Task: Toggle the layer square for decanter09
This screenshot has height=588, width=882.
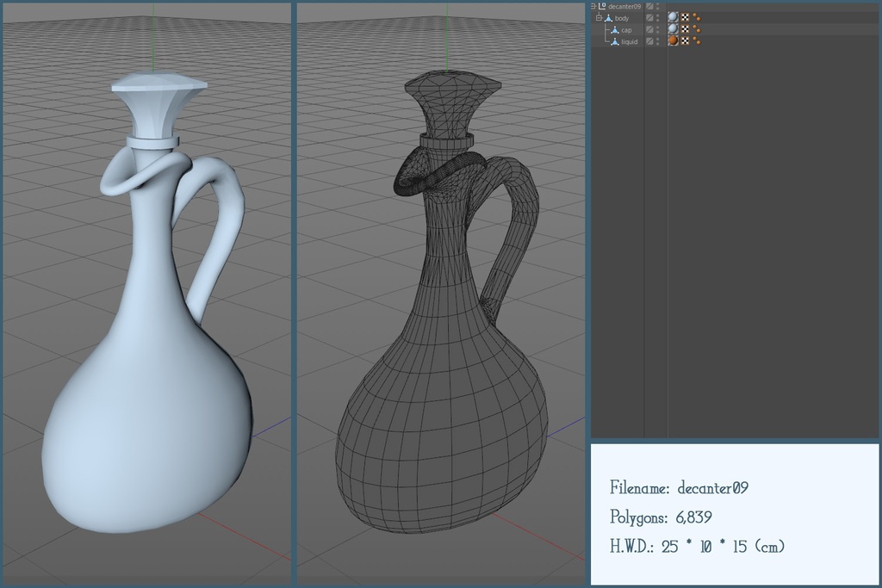Action: 649,6
